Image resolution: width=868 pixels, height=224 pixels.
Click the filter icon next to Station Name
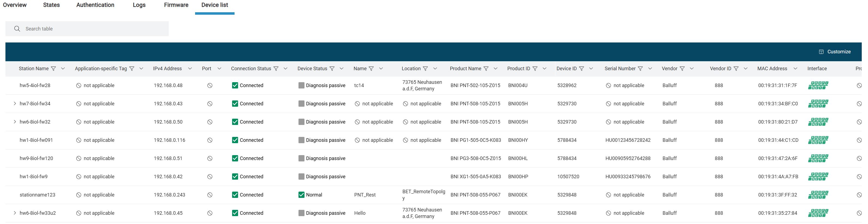click(x=53, y=69)
